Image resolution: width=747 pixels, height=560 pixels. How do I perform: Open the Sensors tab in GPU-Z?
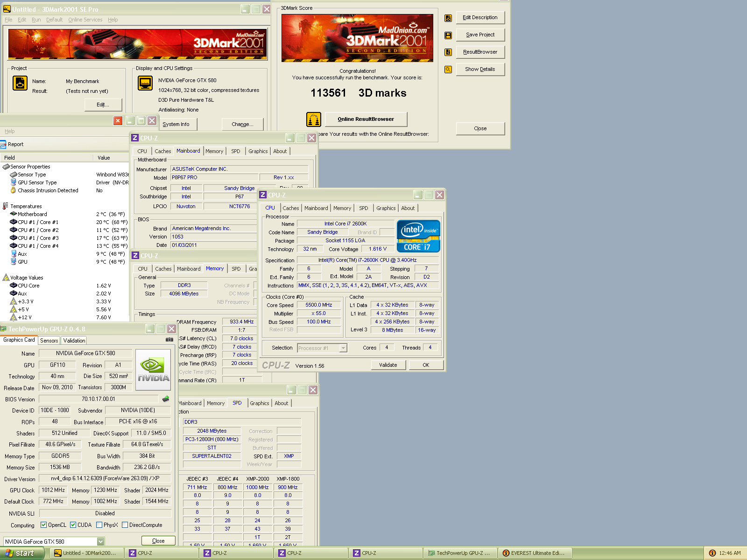click(x=49, y=341)
